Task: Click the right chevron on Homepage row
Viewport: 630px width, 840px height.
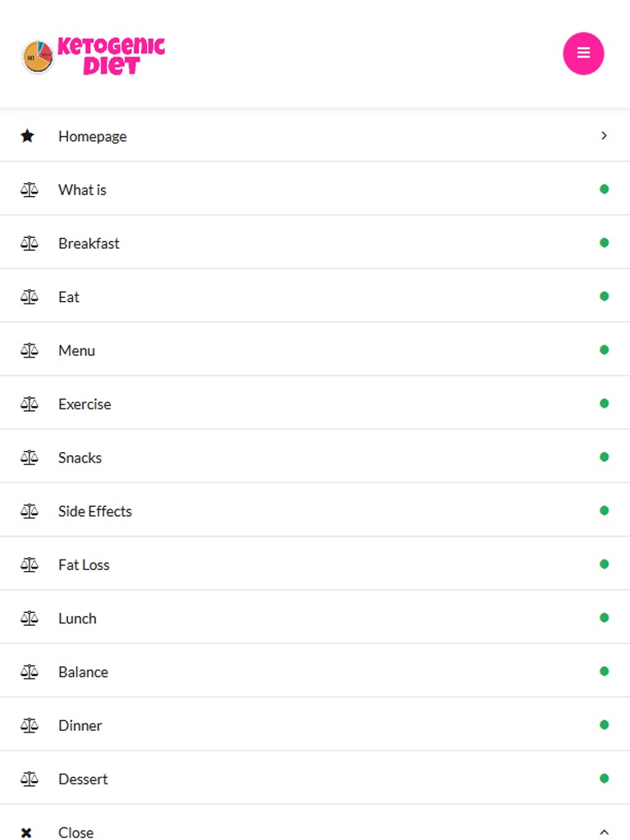Action: pos(604,136)
